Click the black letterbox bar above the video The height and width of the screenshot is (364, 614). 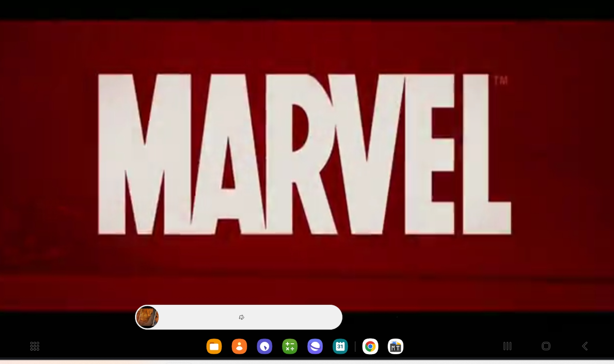point(307,9)
